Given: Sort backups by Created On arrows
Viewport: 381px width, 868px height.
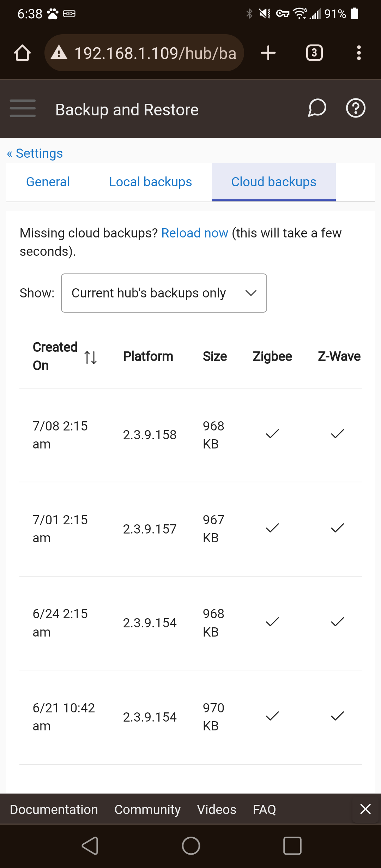Looking at the screenshot, I should point(91,357).
